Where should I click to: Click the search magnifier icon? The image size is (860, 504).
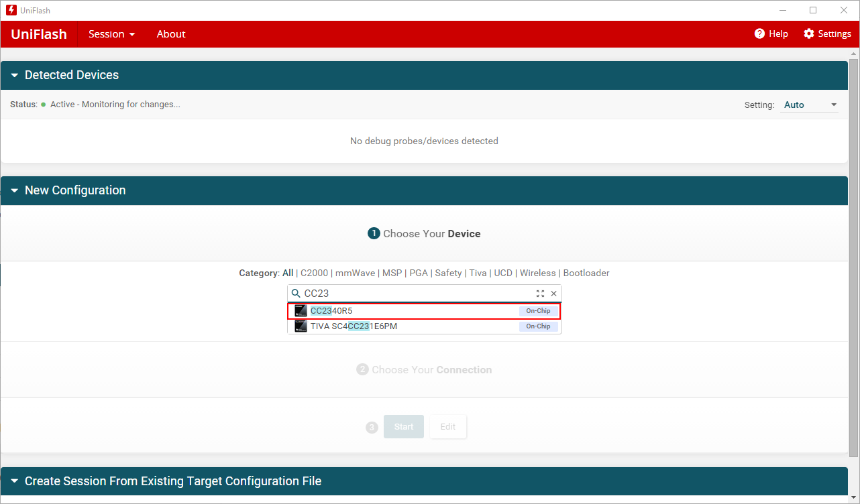[x=296, y=294]
